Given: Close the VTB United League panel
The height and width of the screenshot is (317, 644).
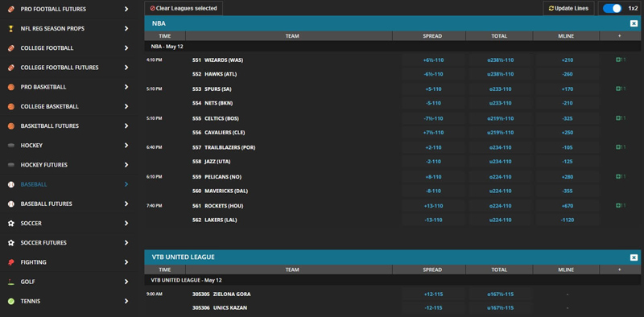Looking at the screenshot, I should [634, 257].
